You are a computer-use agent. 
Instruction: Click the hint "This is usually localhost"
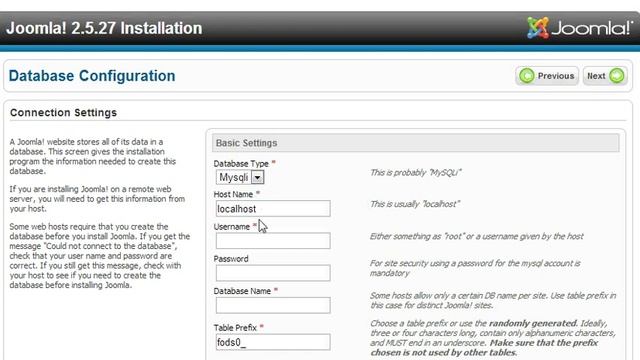(415, 204)
